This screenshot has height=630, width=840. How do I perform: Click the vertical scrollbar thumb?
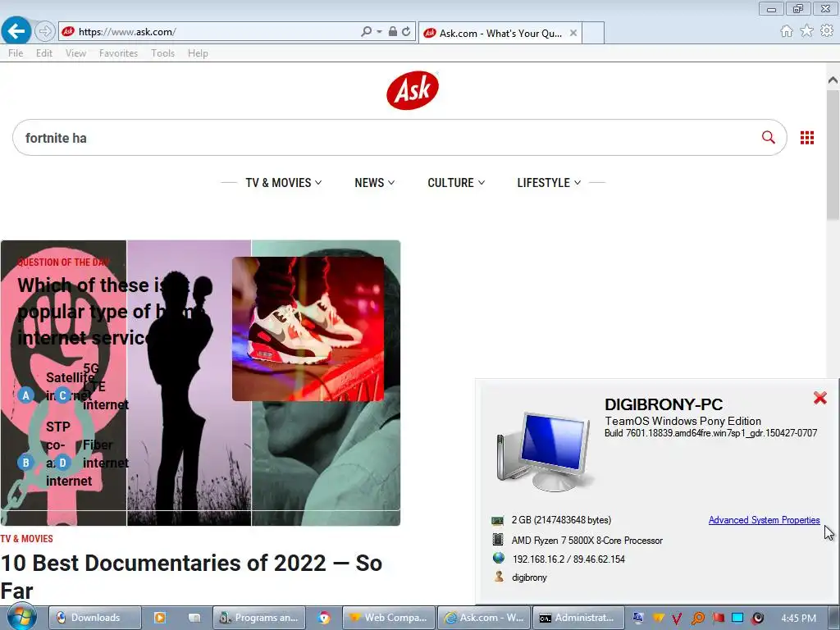click(x=833, y=155)
